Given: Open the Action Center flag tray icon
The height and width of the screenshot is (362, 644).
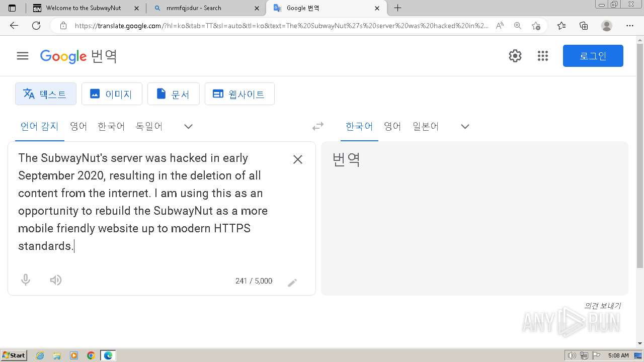Looking at the screenshot, I should 596,355.
